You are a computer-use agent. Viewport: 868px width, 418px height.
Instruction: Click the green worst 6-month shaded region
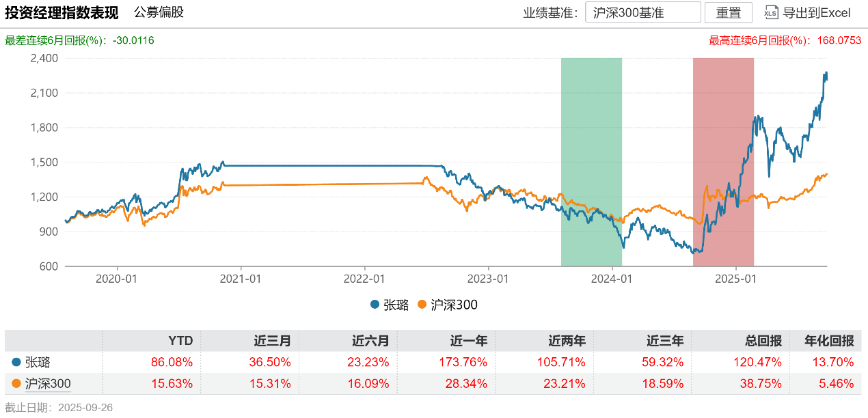[x=591, y=162]
